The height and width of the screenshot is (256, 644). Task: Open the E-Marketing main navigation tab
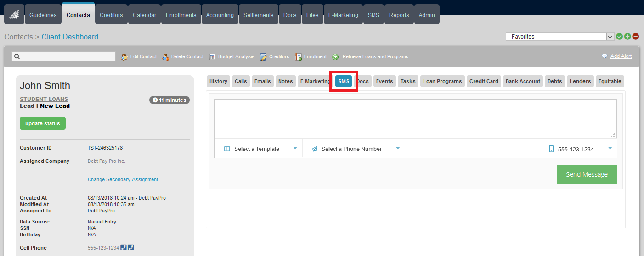[343, 15]
